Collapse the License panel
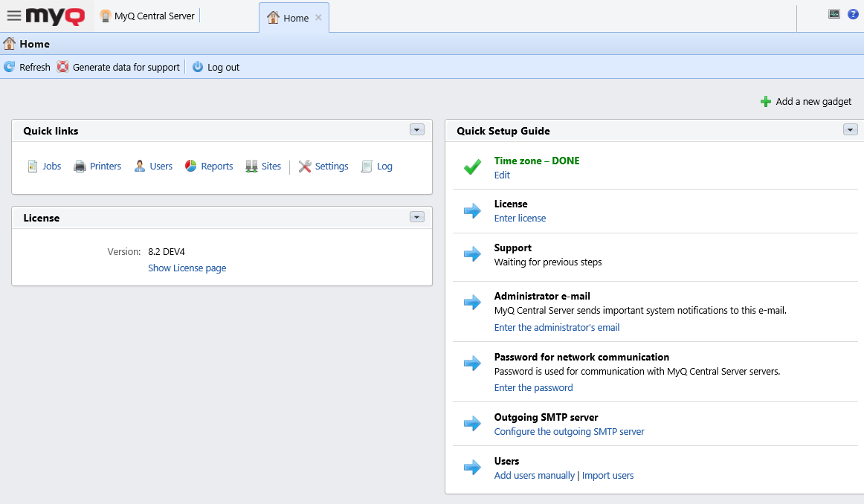 417,217
